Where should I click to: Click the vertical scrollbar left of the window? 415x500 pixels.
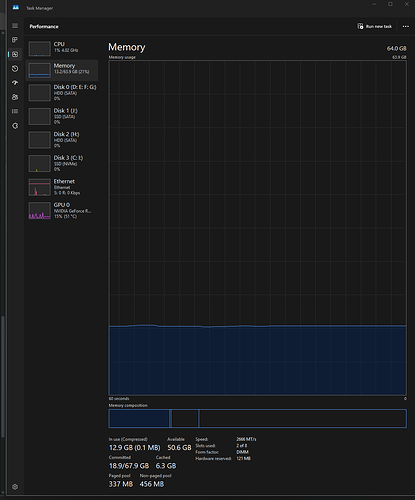tap(3, 377)
